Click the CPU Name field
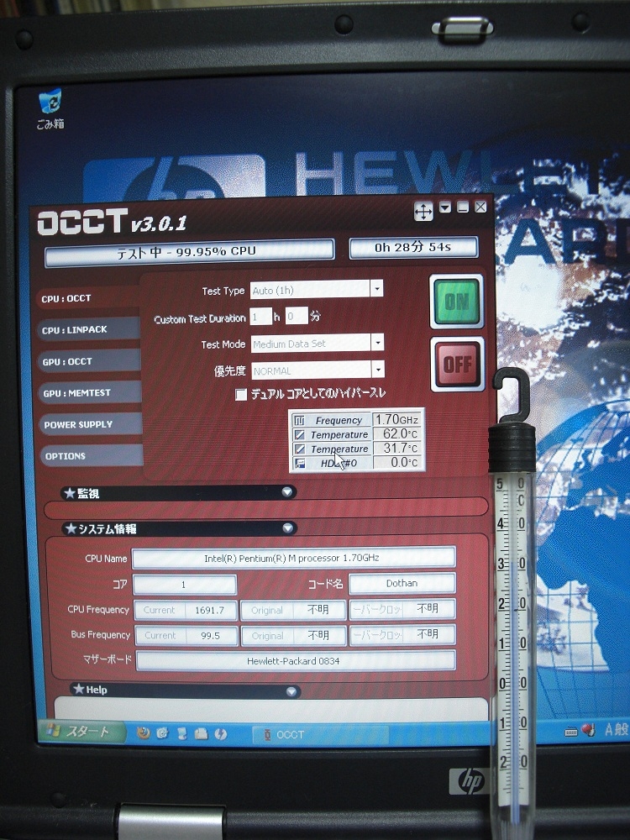 coord(293,558)
